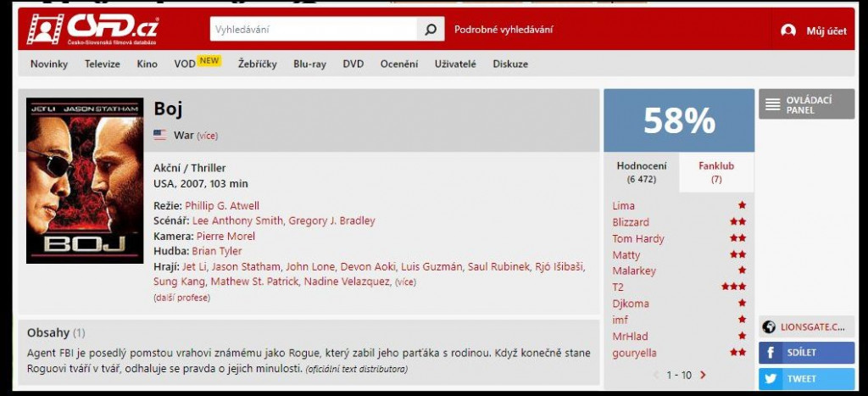Expand (další profese) list
This screenshot has width=868, height=396.
[x=181, y=298]
